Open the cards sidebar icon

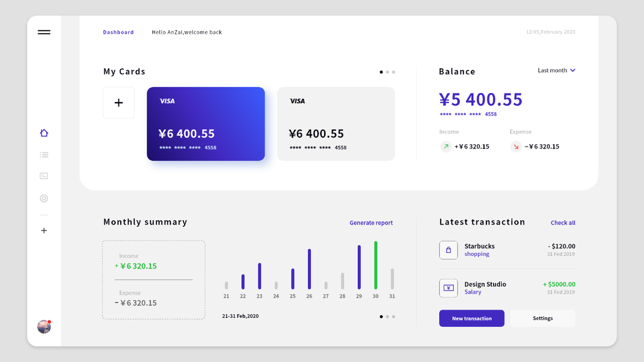pos(44,176)
